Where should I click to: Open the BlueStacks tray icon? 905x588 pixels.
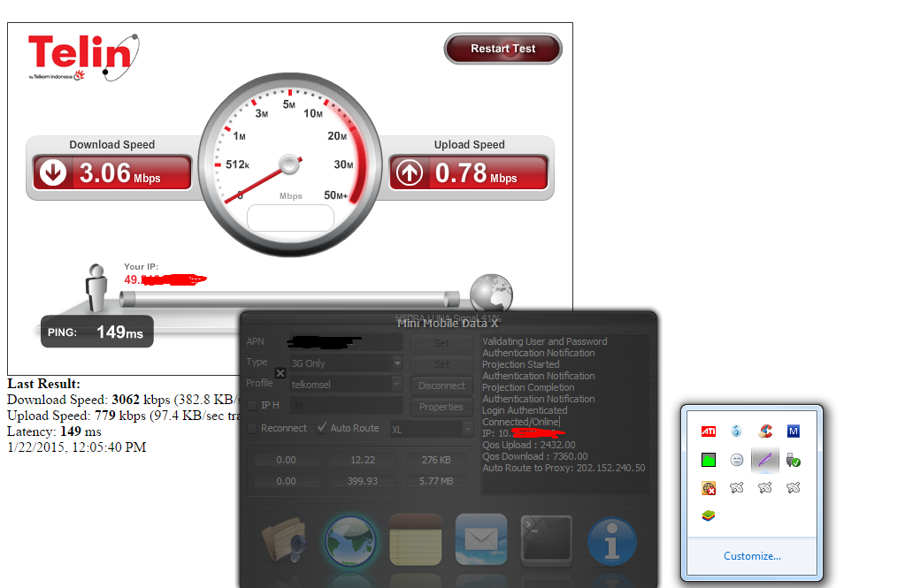709,515
